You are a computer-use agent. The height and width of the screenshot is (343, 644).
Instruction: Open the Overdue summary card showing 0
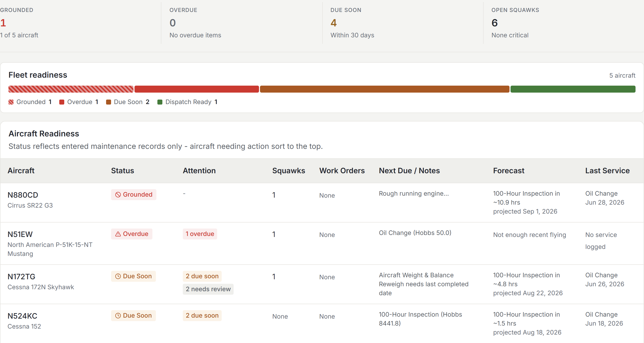coord(242,23)
